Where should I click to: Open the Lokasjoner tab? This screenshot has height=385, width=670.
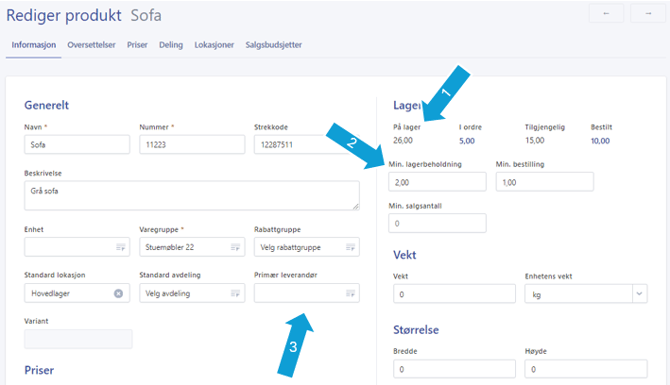pos(214,45)
